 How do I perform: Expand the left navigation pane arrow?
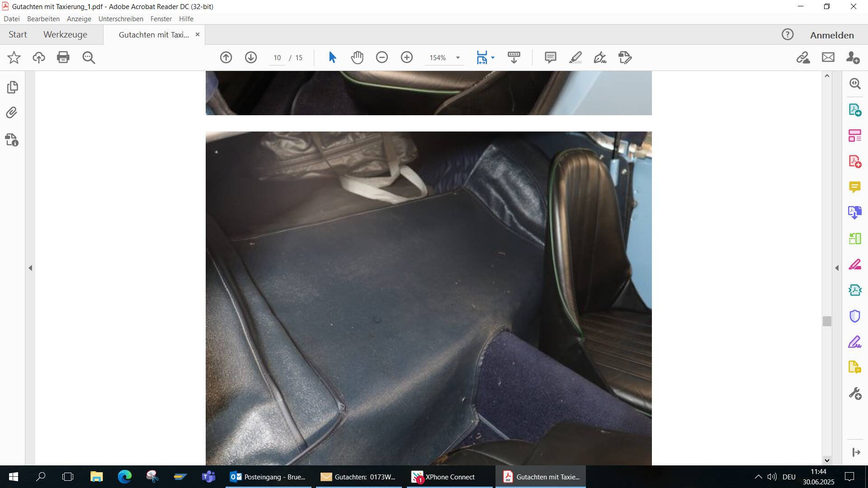[30, 268]
